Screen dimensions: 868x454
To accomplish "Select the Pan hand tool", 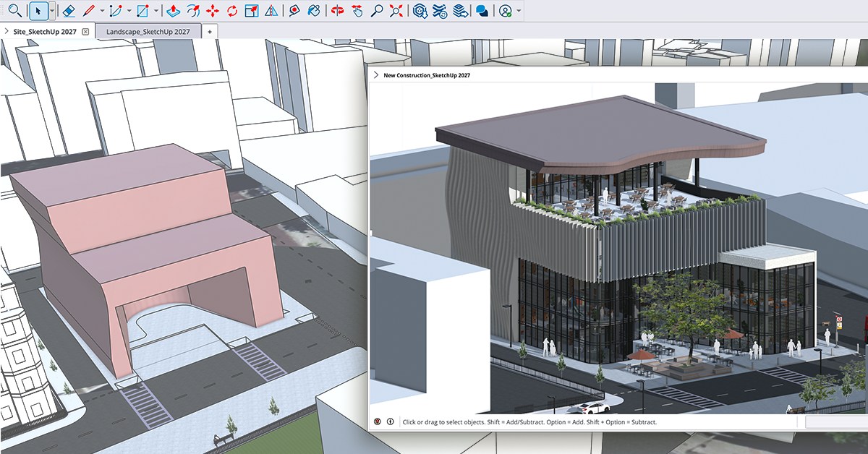I will [x=357, y=11].
